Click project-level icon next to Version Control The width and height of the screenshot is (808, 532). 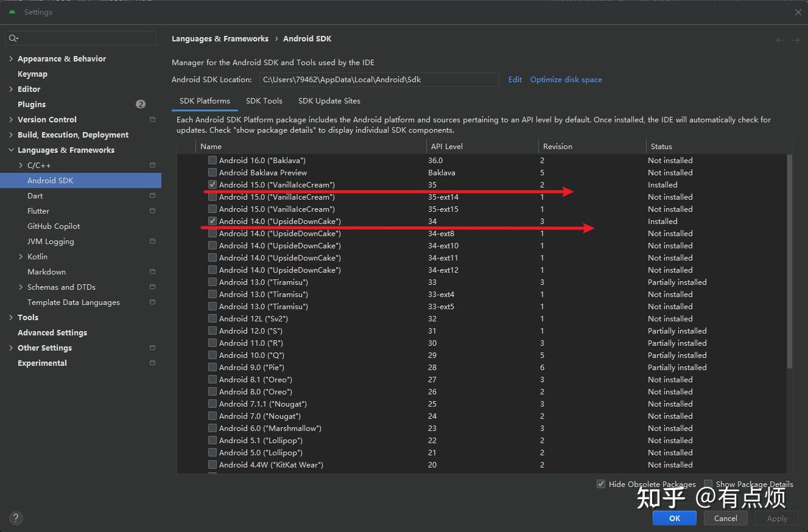[x=152, y=119]
